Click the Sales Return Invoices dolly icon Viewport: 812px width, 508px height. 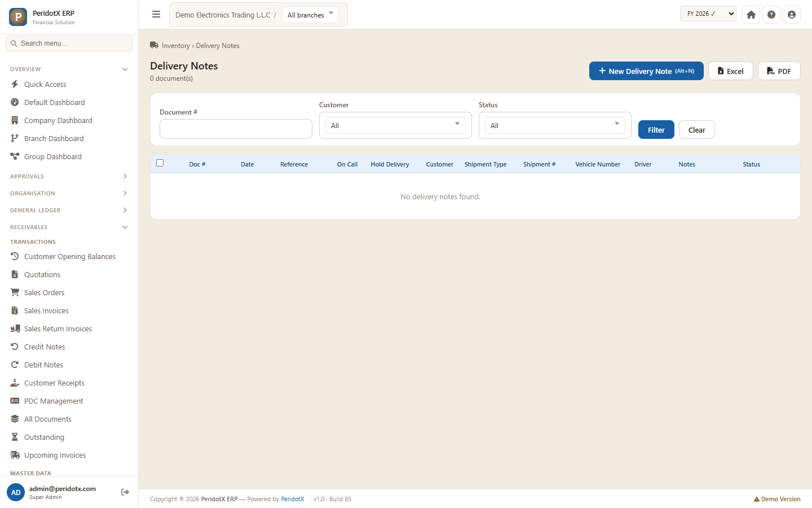[15, 329]
